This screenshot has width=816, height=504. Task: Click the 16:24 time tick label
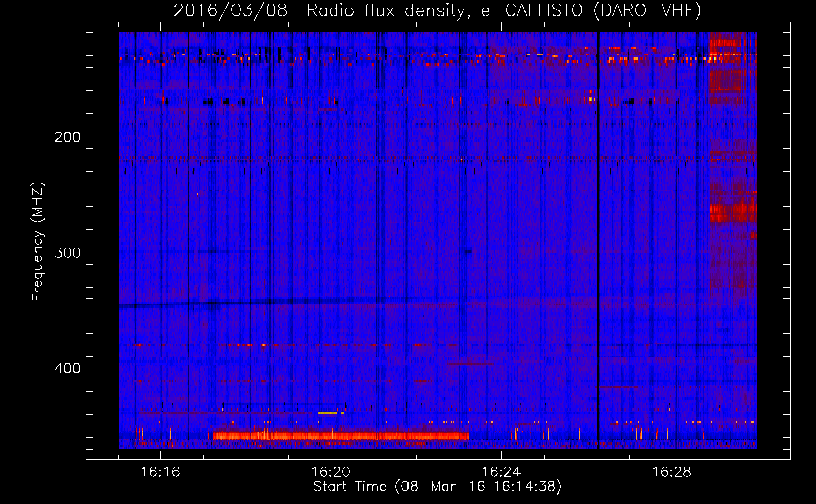501,472
